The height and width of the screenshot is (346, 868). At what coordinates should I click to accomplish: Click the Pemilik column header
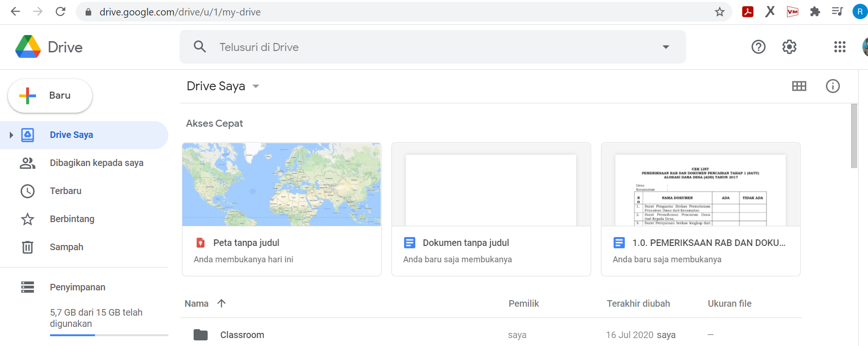(x=524, y=303)
